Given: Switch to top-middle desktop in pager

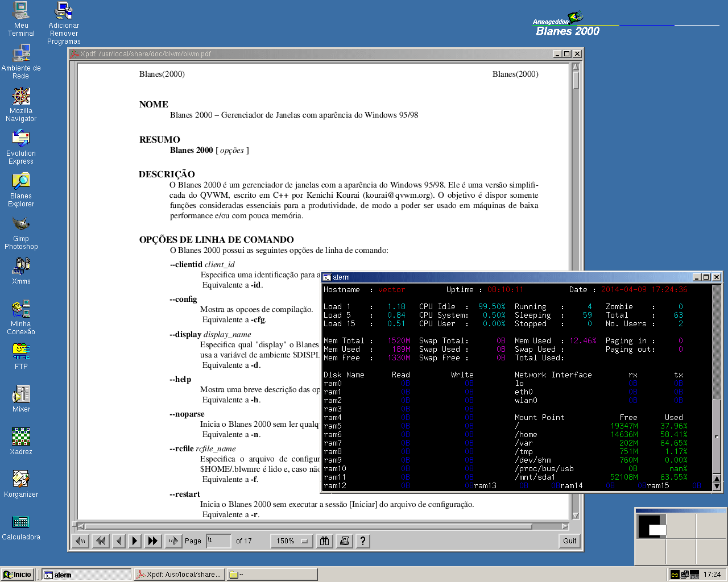Looking at the screenshot, I should (x=681, y=526).
